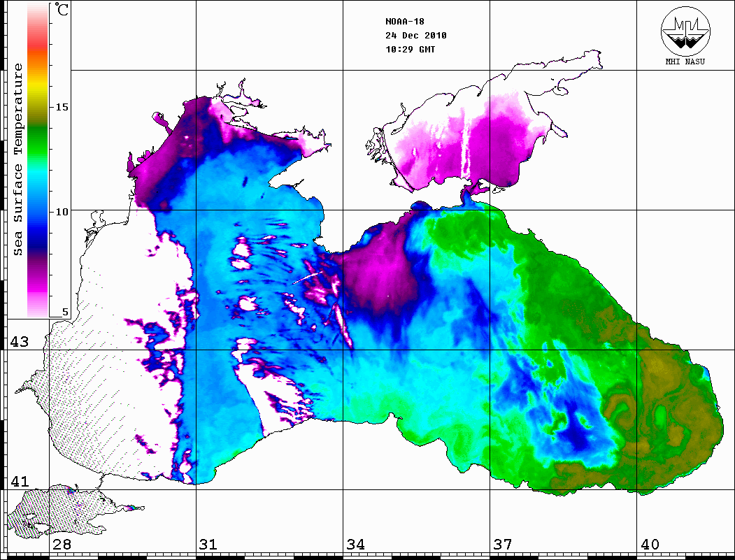Click the °C unit label on legend

click(x=62, y=9)
